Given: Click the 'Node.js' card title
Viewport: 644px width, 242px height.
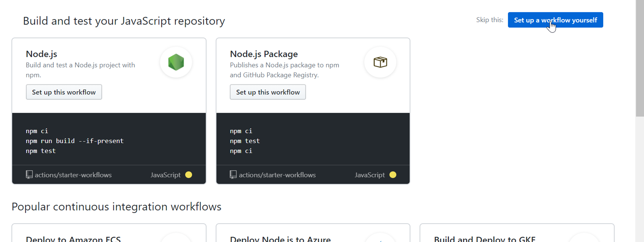Looking at the screenshot, I should point(42,54).
